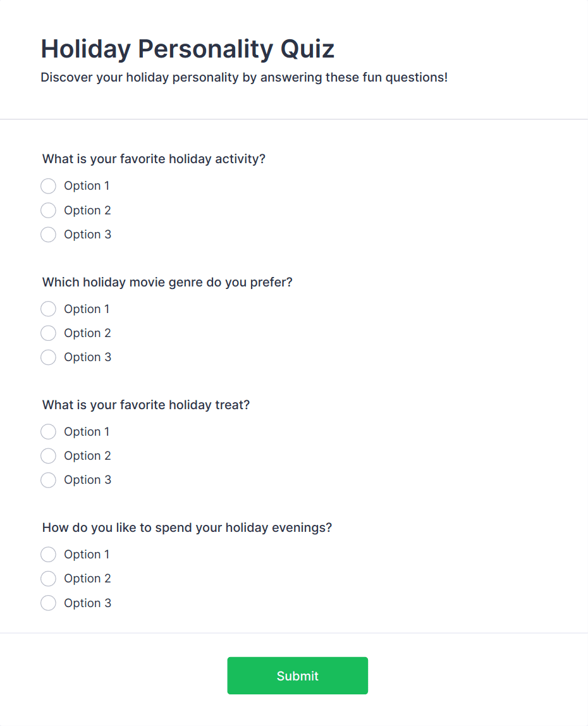Select Option 1 for holiday evenings question
Viewport: 588px width, 726px height.
(x=48, y=554)
